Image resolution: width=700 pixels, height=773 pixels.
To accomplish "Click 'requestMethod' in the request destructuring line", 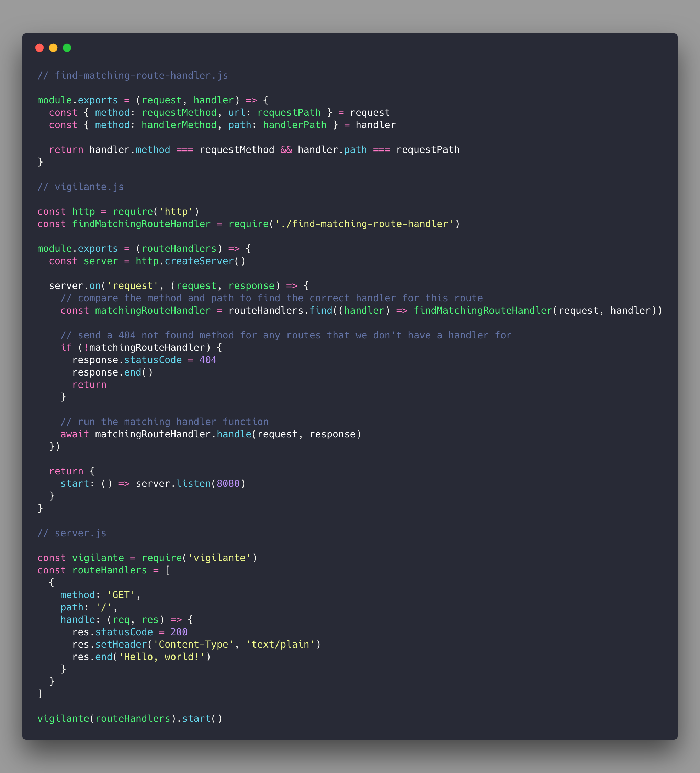I will pyautogui.click(x=179, y=113).
